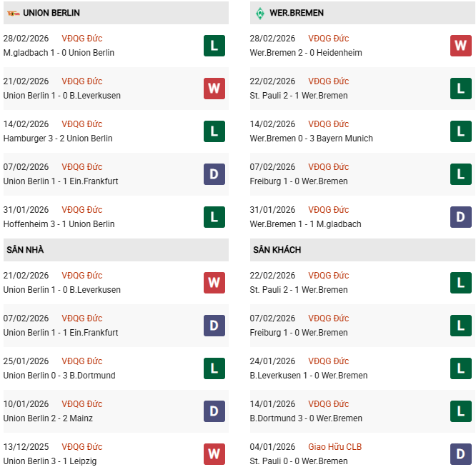Open match Union Berlin 0-3 B.Dortmund
The height and width of the screenshot is (472, 476).
tap(59, 376)
